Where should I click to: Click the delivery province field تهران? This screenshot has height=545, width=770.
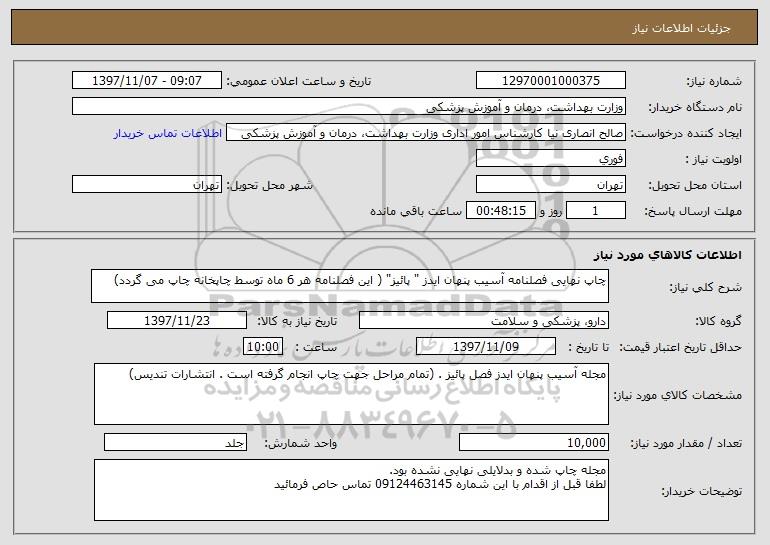click(550, 185)
